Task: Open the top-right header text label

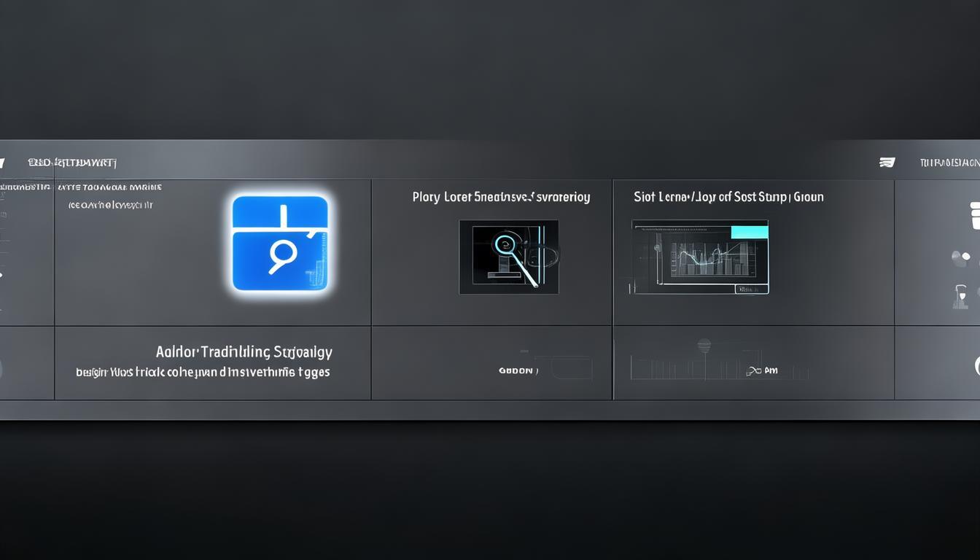Action: click(949, 163)
